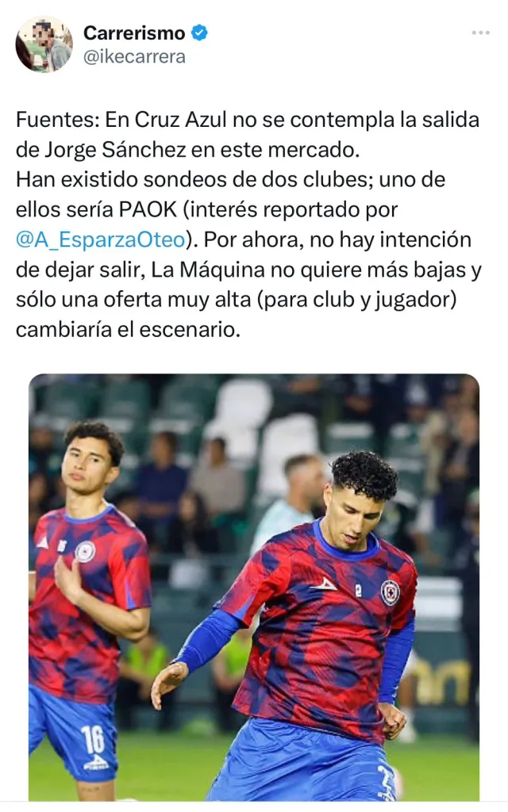Image resolution: width=508 pixels, height=812 pixels.
Task: Open the attached training photo
Action: pos(254,588)
